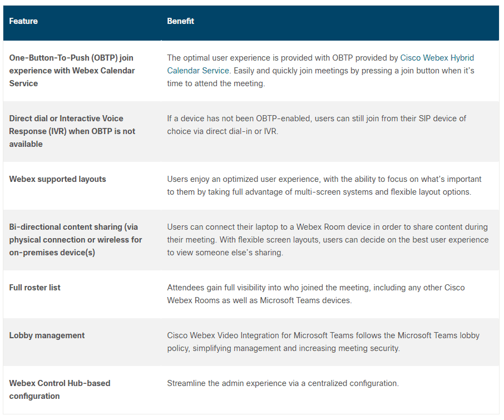Open the Cisco Webex Hybrid Calendar Service link

tap(437, 58)
